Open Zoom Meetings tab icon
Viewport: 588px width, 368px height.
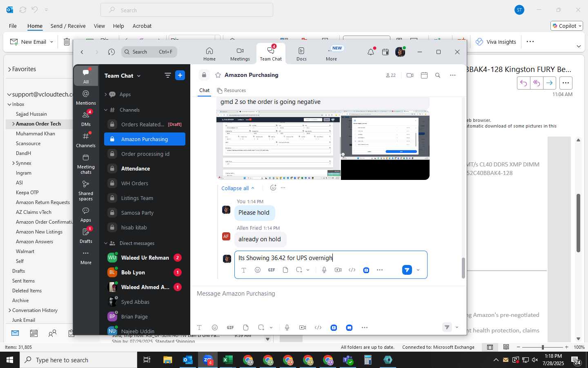240,54
